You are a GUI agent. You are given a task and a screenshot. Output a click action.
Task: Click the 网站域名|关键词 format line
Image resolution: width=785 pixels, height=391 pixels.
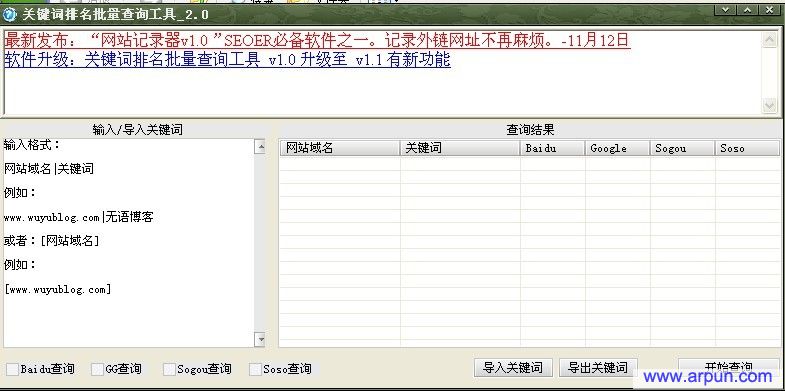(x=49, y=169)
